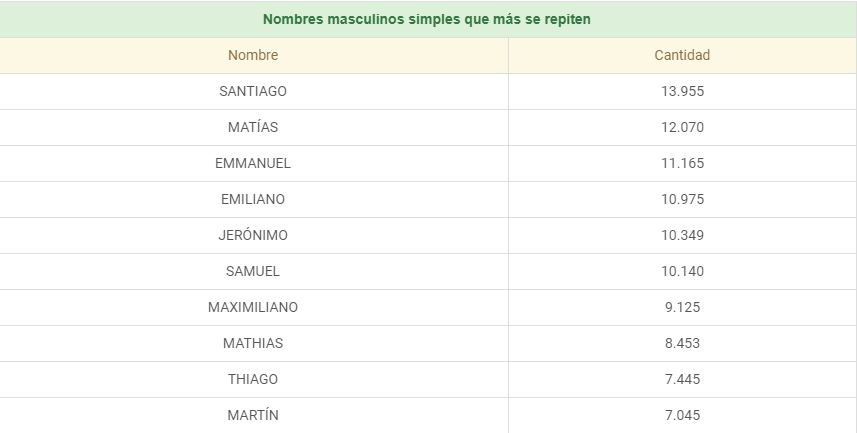This screenshot has width=857, height=433.
Task: Click the name EMILIANO
Action: coord(253,199)
